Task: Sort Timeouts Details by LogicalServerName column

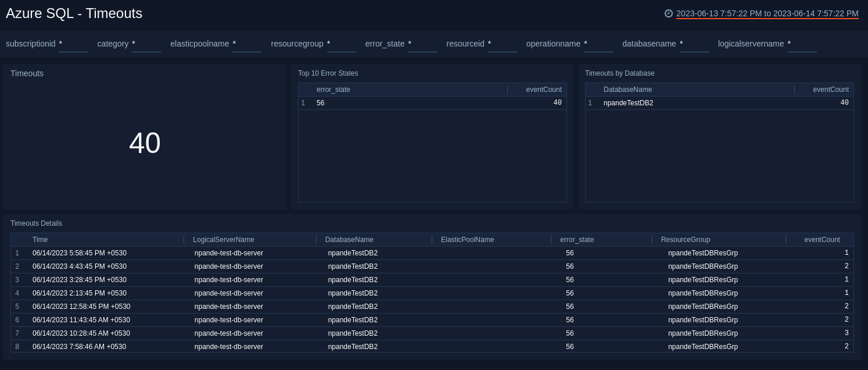Action: pyautogui.click(x=224, y=240)
